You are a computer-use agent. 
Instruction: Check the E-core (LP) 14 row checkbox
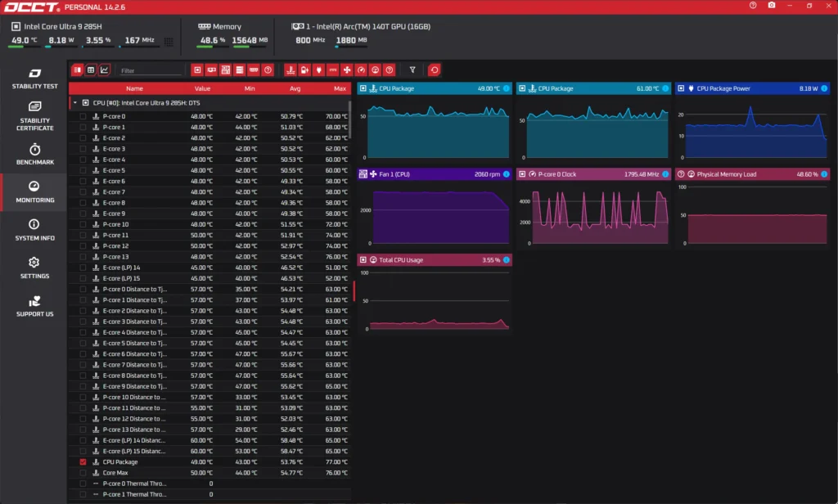(83, 268)
